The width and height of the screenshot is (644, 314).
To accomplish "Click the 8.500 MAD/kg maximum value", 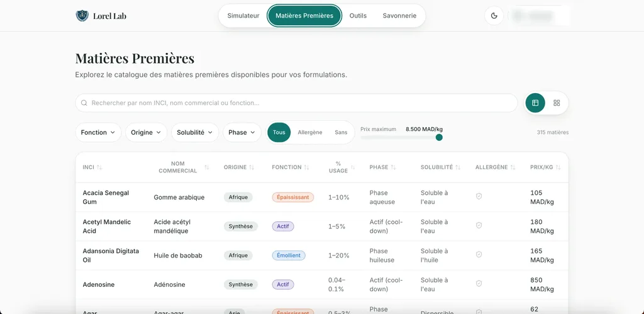I will (425, 129).
